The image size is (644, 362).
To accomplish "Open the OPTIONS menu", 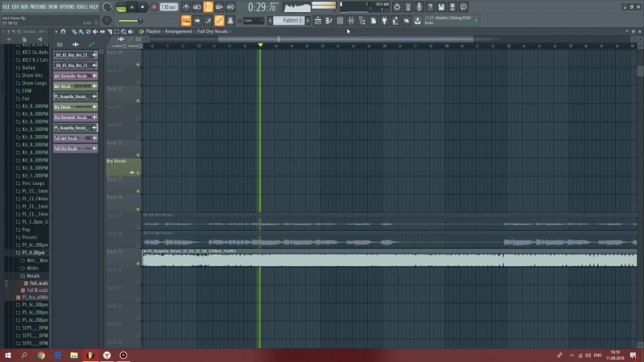I will [x=67, y=7].
